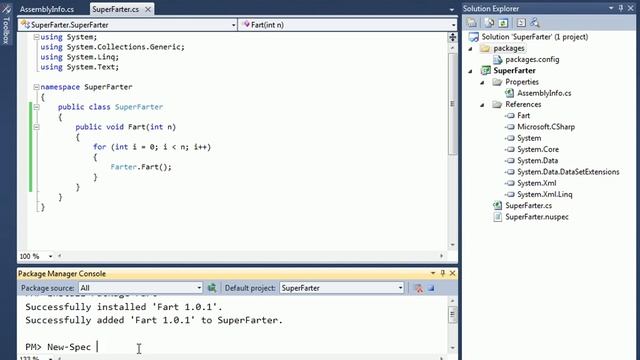Select the System.Xml reference
This screenshot has width=640, height=360.
(537, 183)
